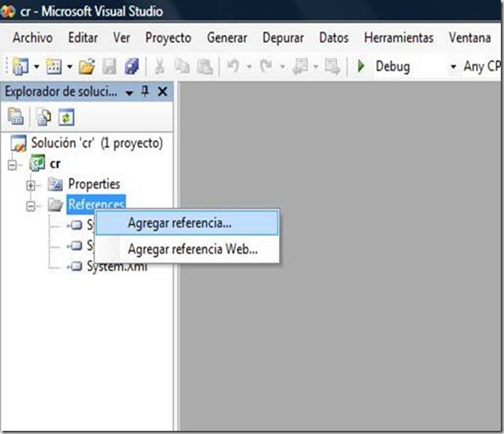Click the Copy icon in toolbar
This screenshot has height=434, width=504.
[x=182, y=67]
